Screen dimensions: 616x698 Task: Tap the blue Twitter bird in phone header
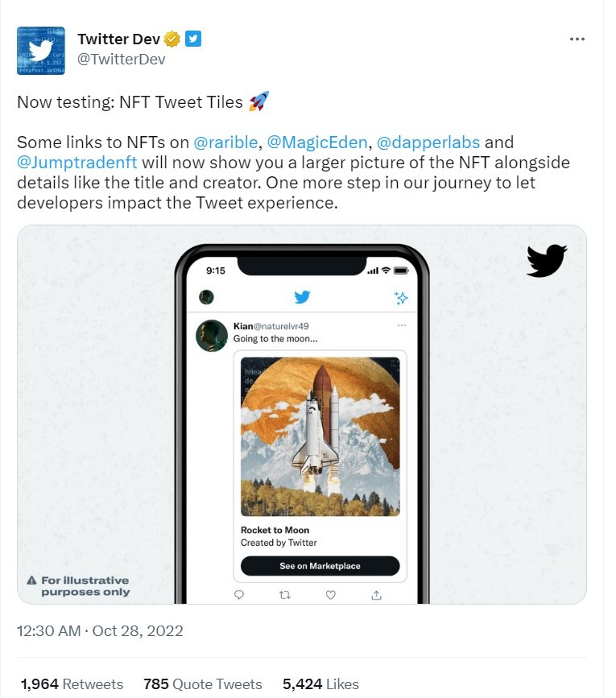302,297
